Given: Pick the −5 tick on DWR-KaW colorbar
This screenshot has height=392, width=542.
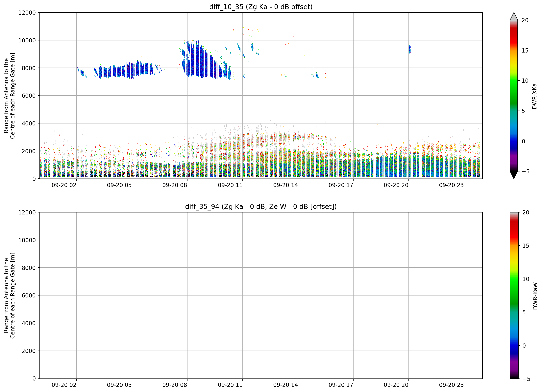Looking at the screenshot, I should coord(526,379).
